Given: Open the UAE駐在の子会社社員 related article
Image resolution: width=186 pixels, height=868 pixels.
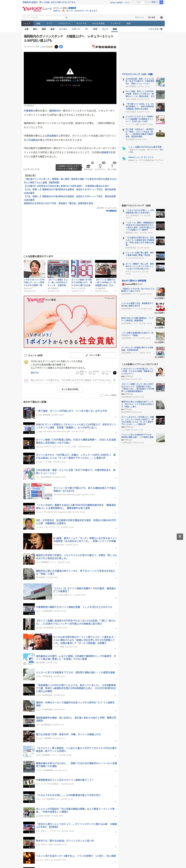Looking at the screenshot, I should [x=67, y=186].
